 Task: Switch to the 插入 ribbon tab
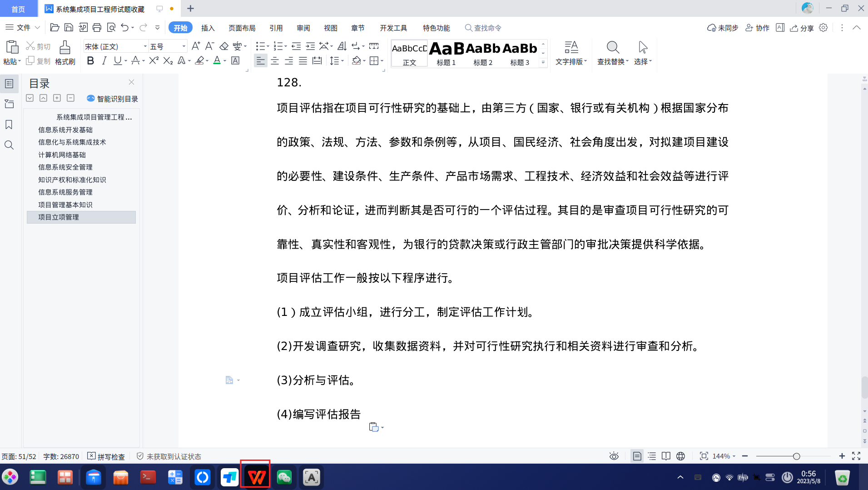click(x=208, y=28)
